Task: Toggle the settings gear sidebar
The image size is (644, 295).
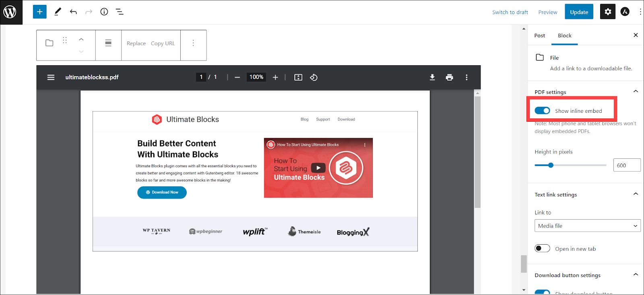Action: coord(608,12)
